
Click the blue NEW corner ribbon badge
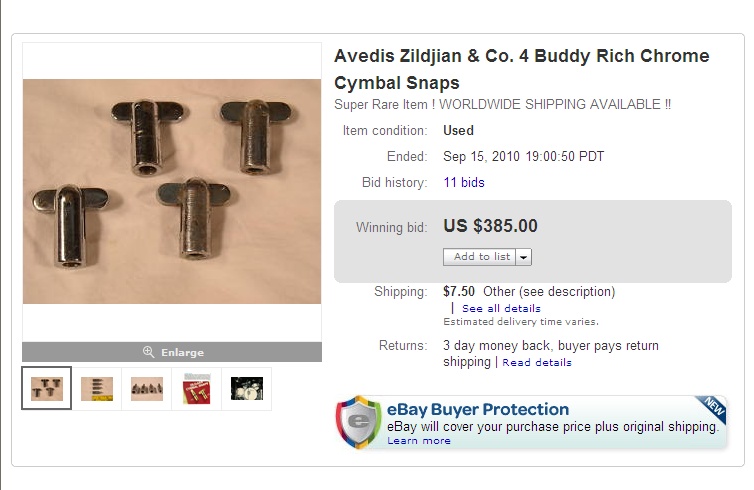[x=711, y=408]
